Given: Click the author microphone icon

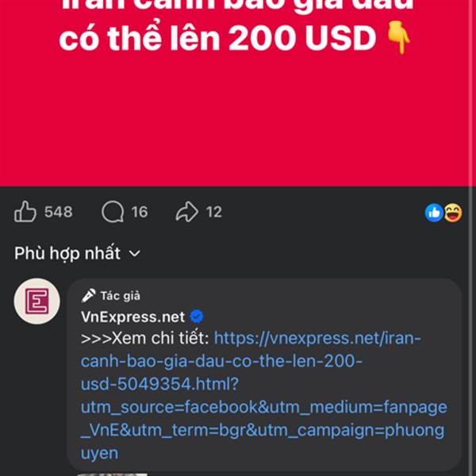Looking at the screenshot, I should click(x=89, y=296).
